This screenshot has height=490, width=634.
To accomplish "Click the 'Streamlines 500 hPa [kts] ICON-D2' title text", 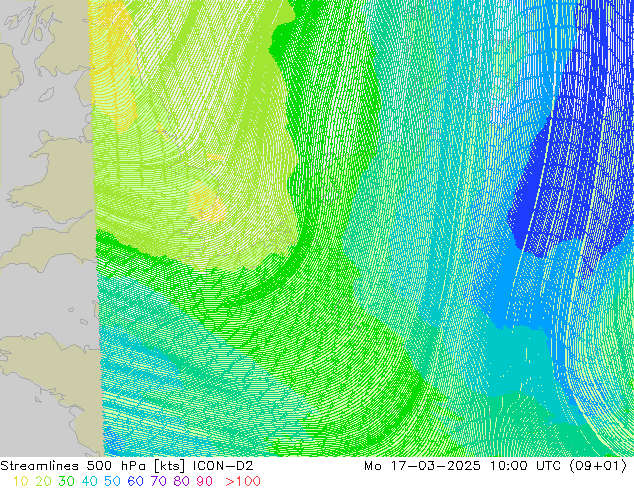I will [127, 466].
